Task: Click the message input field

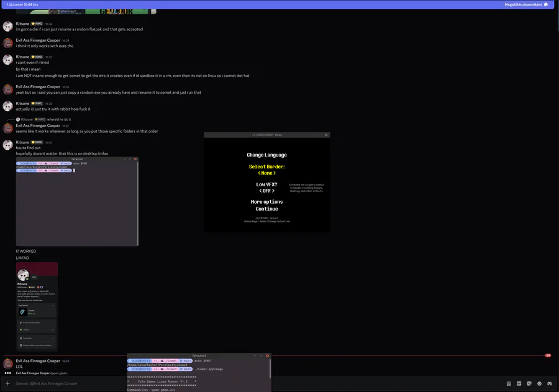Action: [x=250, y=383]
